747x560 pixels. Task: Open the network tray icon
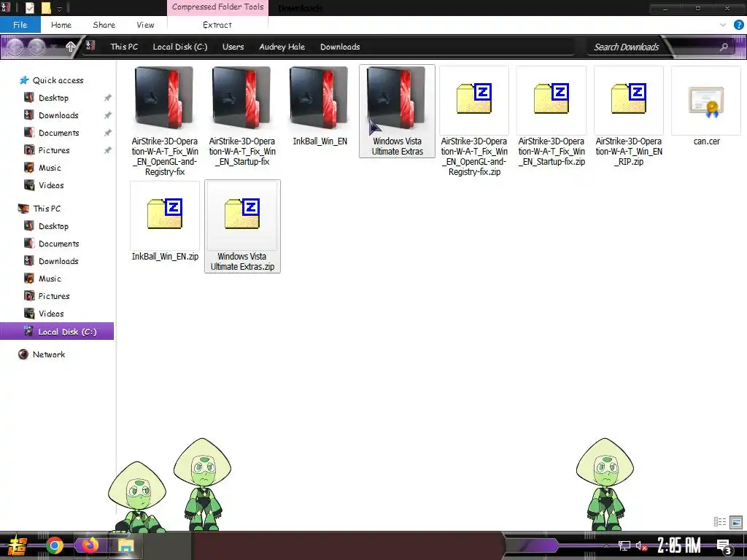tap(624, 545)
